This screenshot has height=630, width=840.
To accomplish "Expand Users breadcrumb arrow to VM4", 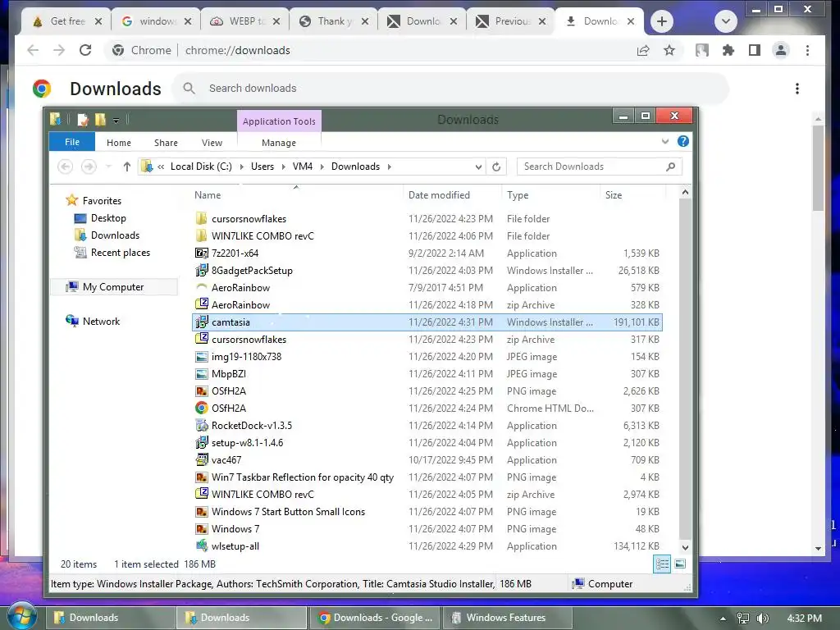I will (x=283, y=167).
